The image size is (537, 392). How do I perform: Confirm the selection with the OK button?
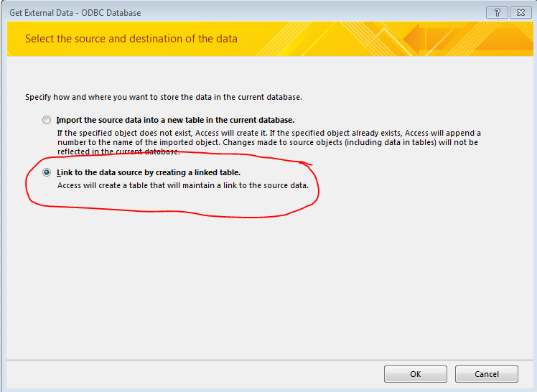coord(416,374)
